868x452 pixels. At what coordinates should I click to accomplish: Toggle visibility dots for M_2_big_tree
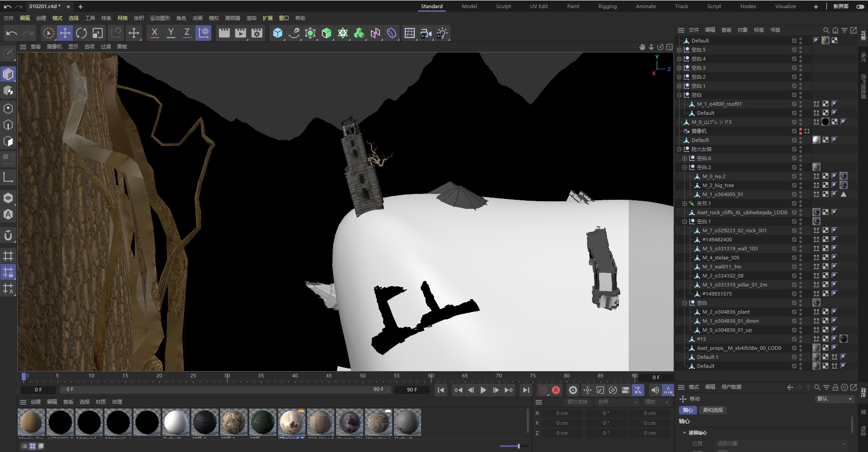click(x=801, y=185)
